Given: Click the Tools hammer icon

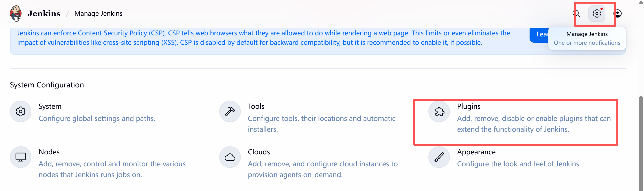Looking at the screenshot, I should (230, 112).
